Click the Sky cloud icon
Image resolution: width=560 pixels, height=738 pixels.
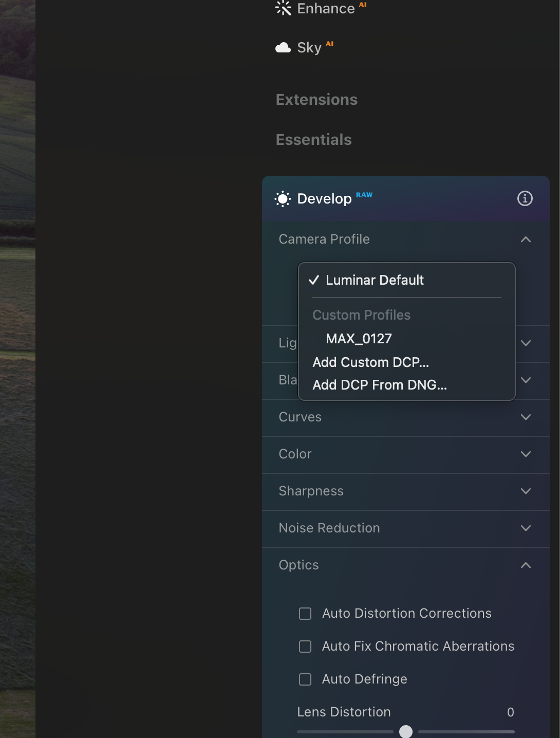[x=283, y=48]
